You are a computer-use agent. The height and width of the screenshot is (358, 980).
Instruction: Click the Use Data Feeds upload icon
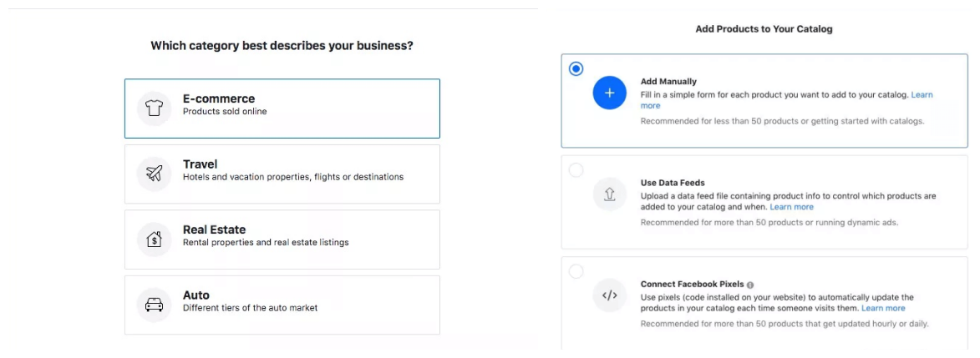click(x=609, y=194)
